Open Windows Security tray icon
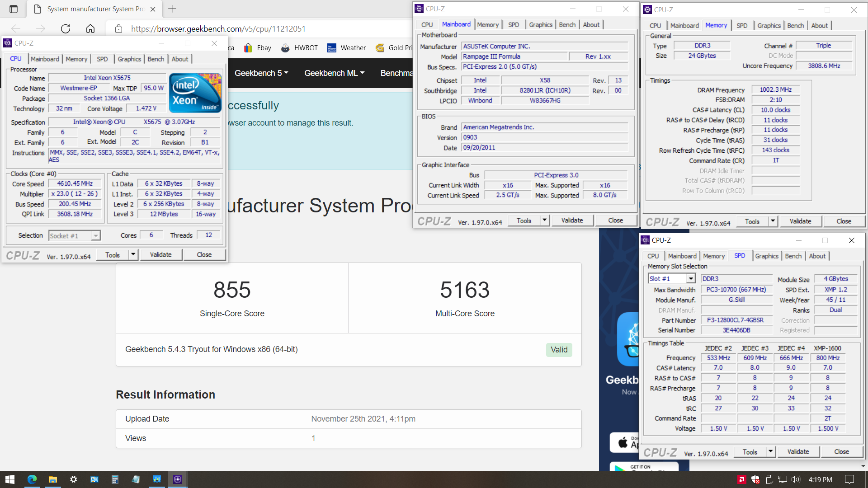This screenshot has width=868, height=488. pyautogui.click(x=755, y=479)
